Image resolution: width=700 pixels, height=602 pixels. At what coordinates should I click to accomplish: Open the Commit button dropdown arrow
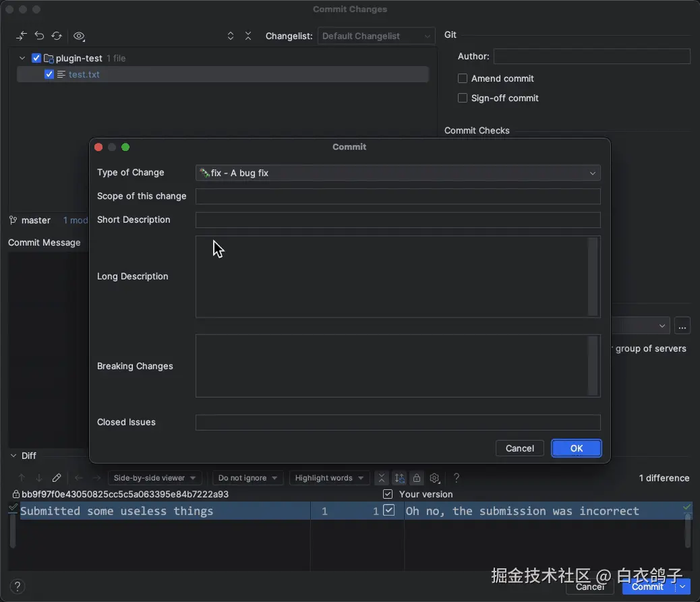682,586
